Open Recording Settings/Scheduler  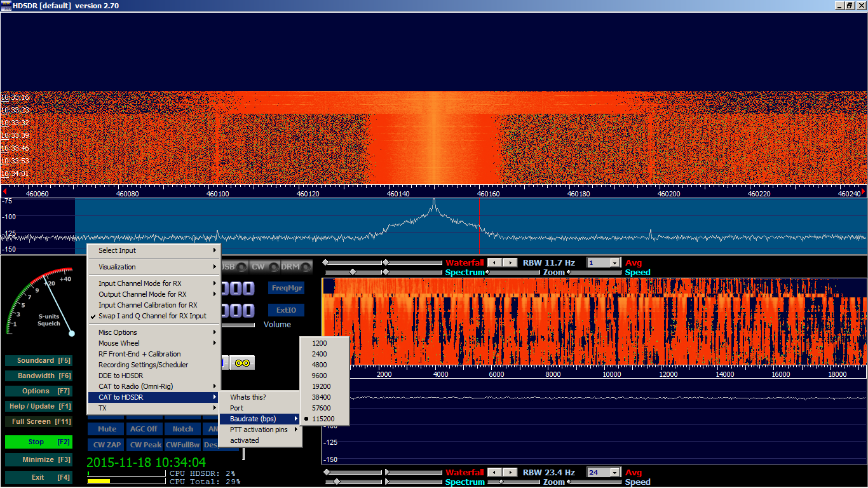point(153,365)
